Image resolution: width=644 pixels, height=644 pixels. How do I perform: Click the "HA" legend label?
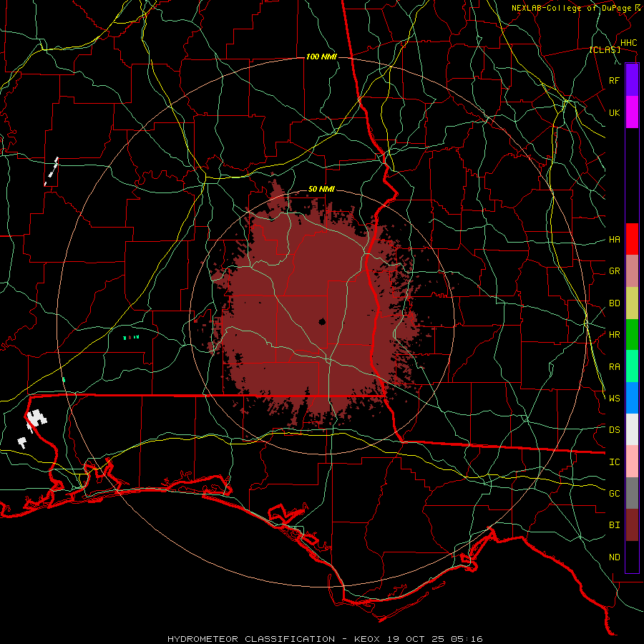tap(614, 239)
